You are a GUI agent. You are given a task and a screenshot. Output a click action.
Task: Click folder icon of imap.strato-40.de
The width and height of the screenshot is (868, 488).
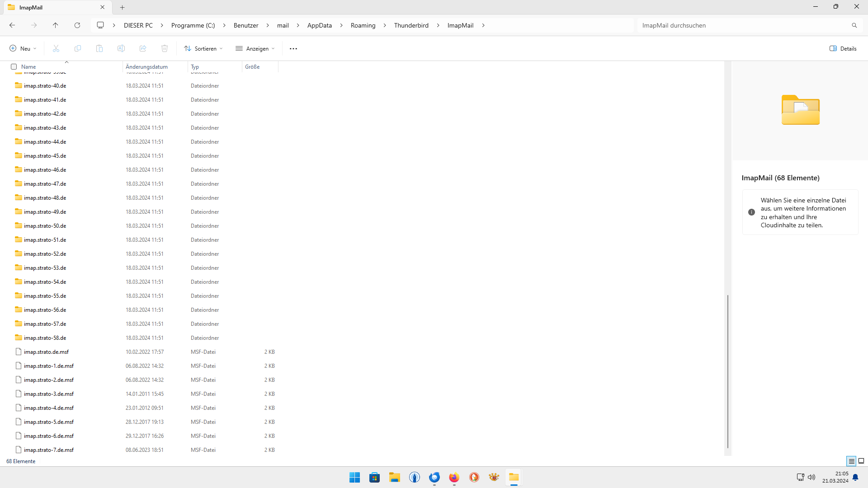(19, 85)
